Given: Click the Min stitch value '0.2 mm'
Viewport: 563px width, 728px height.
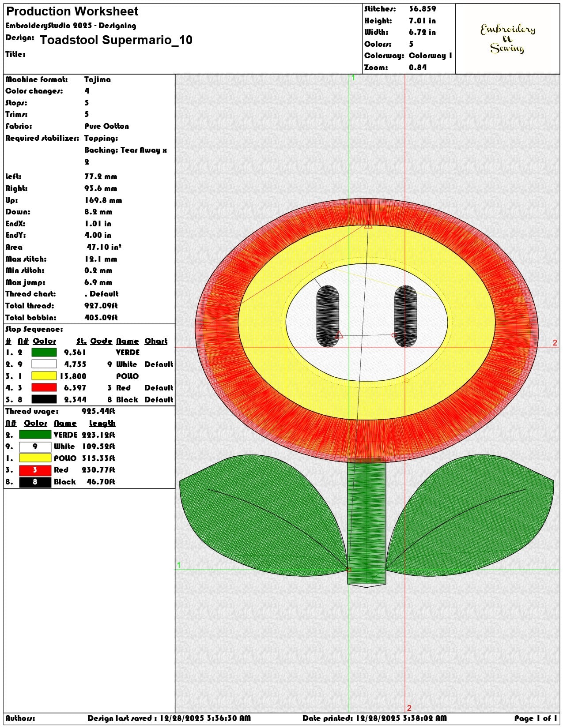Looking at the screenshot, I should tap(98, 270).
